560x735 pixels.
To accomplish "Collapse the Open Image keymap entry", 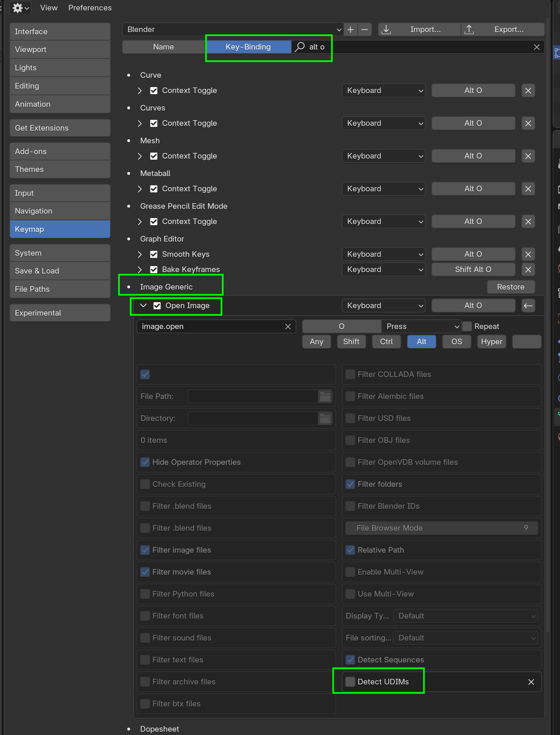I will 143,306.
